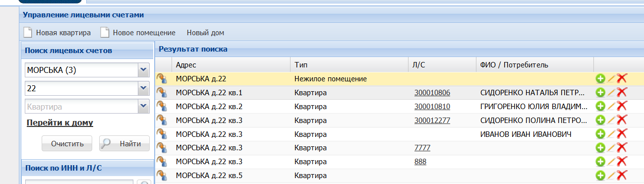Click red delete cross for МОРСЬКА д.22 кв.5
644x184 pixels.
622,176
